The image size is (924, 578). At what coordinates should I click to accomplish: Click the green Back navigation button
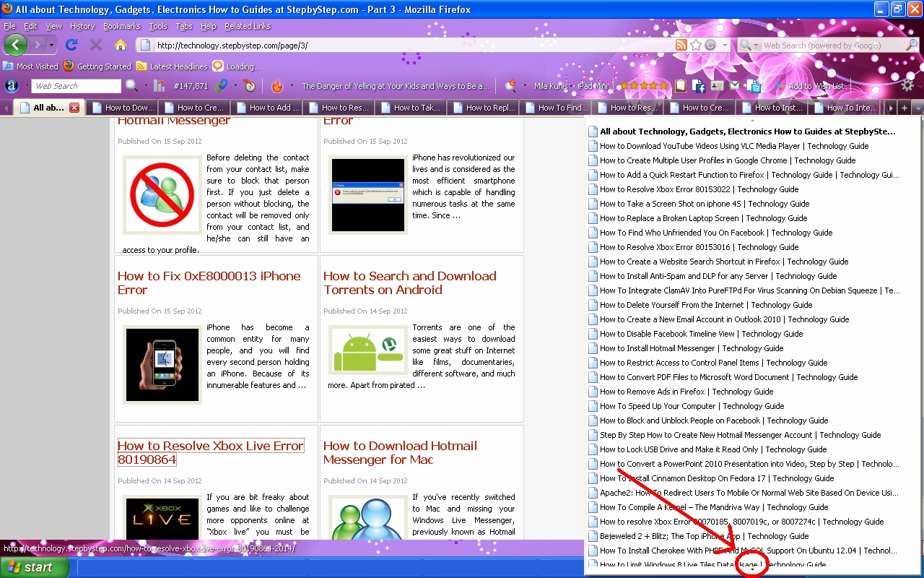pyautogui.click(x=15, y=45)
